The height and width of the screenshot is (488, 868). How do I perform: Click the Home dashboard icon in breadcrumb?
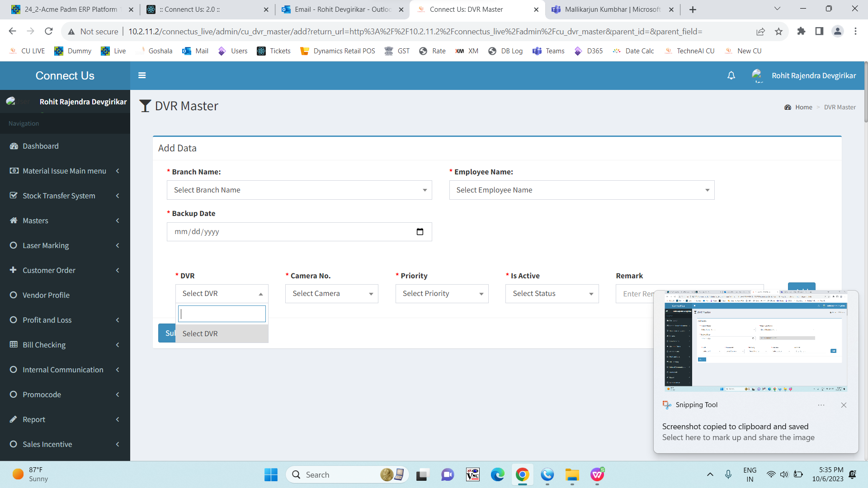788,108
